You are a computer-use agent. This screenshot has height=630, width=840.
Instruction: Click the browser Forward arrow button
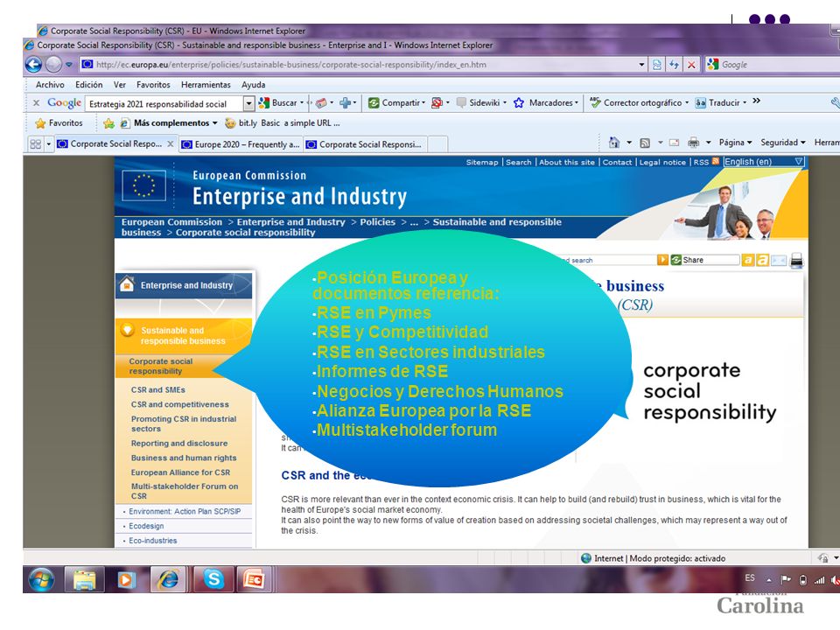[x=53, y=65]
